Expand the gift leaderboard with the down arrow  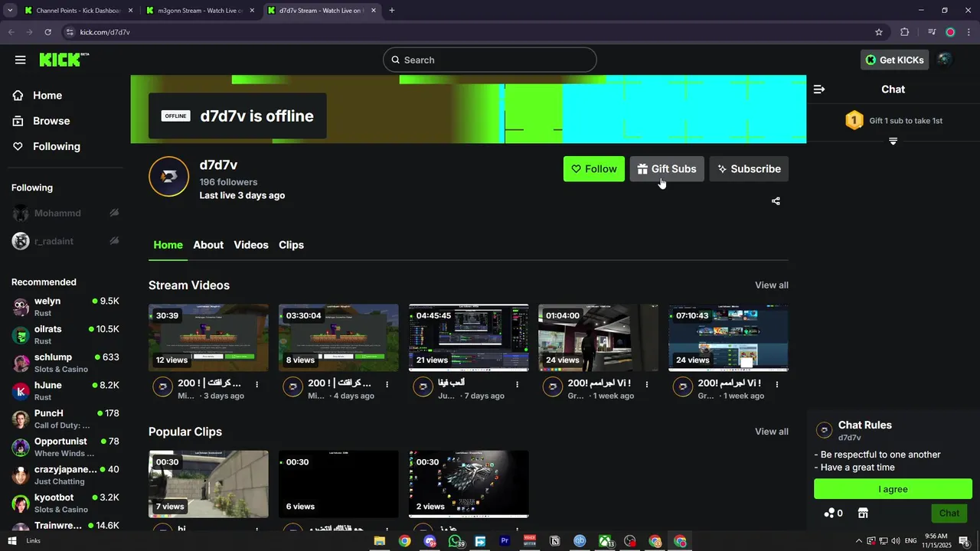pyautogui.click(x=893, y=142)
